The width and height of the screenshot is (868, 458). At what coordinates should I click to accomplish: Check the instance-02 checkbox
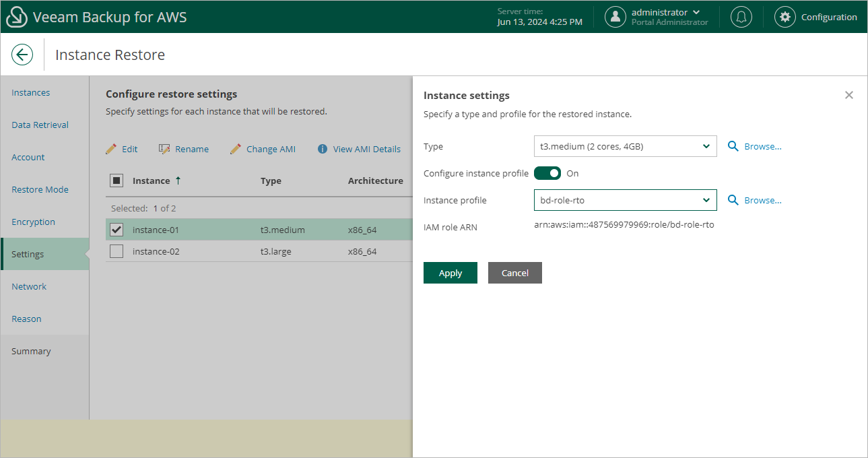116,251
